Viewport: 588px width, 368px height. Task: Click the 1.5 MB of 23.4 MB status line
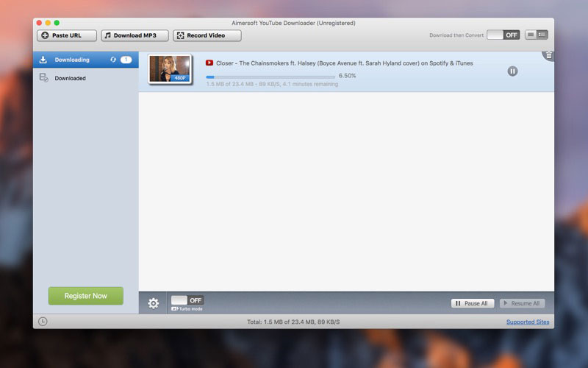pos(272,84)
